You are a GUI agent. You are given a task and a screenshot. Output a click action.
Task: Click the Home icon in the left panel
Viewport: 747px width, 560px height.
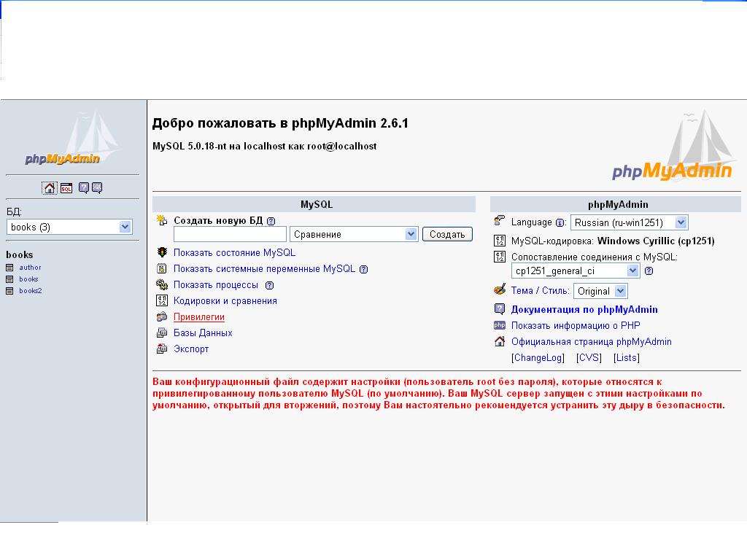tap(49, 188)
